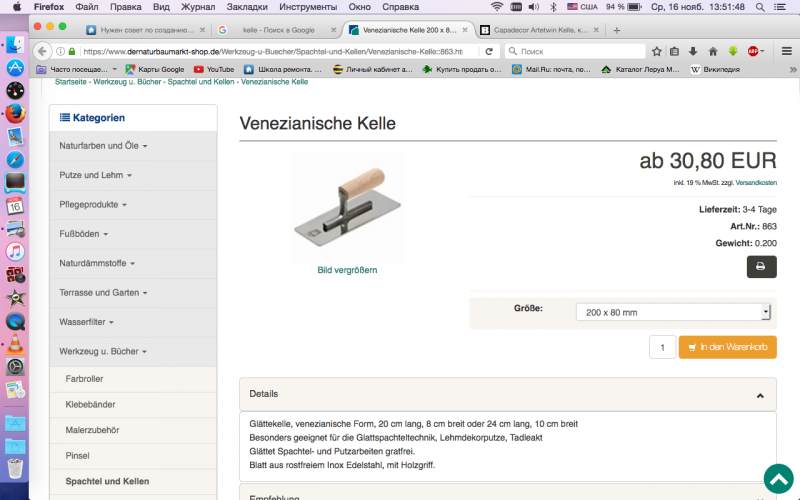This screenshot has width=800, height=500.
Task: Bookmark this page with the star icon
Action: [657, 51]
